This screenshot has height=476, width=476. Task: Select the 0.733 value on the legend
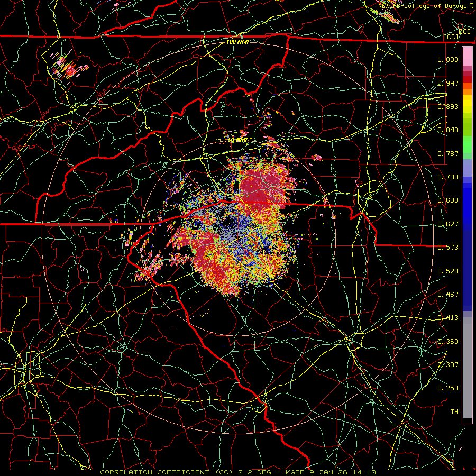pos(448,177)
